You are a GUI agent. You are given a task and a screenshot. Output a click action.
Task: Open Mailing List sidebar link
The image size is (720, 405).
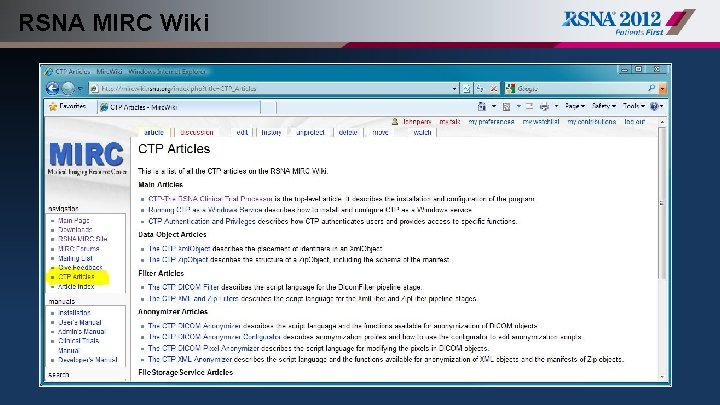(75, 258)
